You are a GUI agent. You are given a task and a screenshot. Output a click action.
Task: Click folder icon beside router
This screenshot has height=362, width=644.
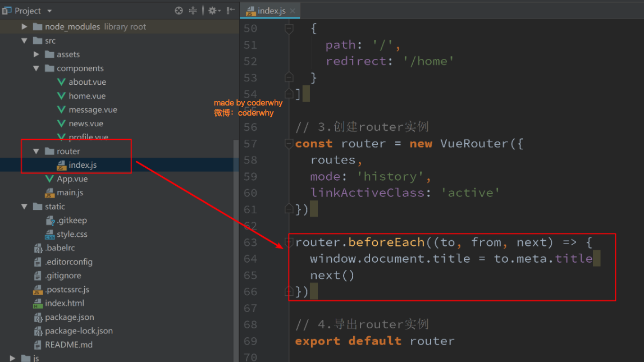pyautogui.click(x=50, y=151)
